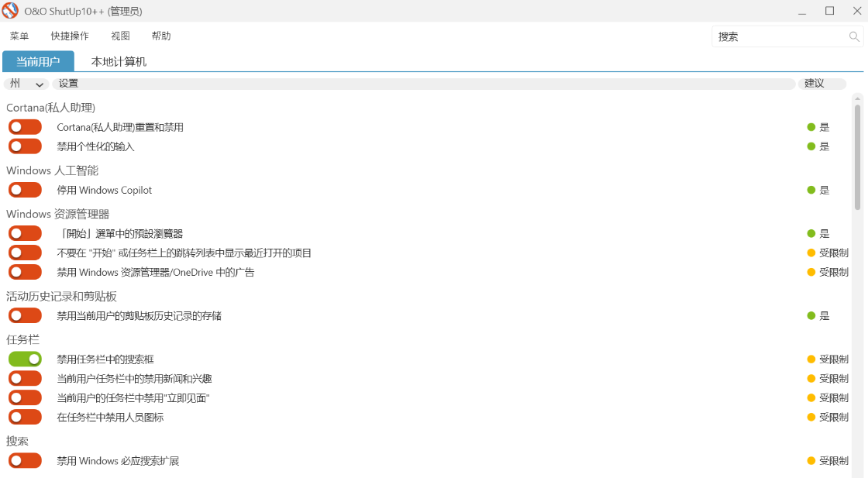This screenshot has width=868, height=478.
Task: Click the O&O ShutUp10++ app logo icon
Action: (x=11, y=11)
